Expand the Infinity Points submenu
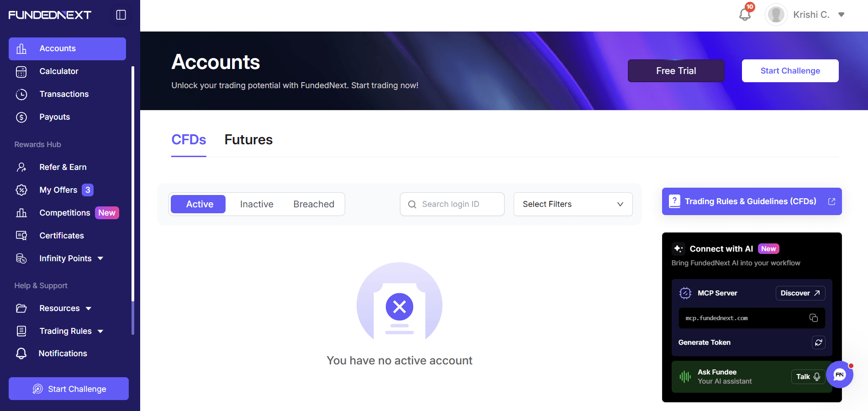 pyautogui.click(x=100, y=258)
